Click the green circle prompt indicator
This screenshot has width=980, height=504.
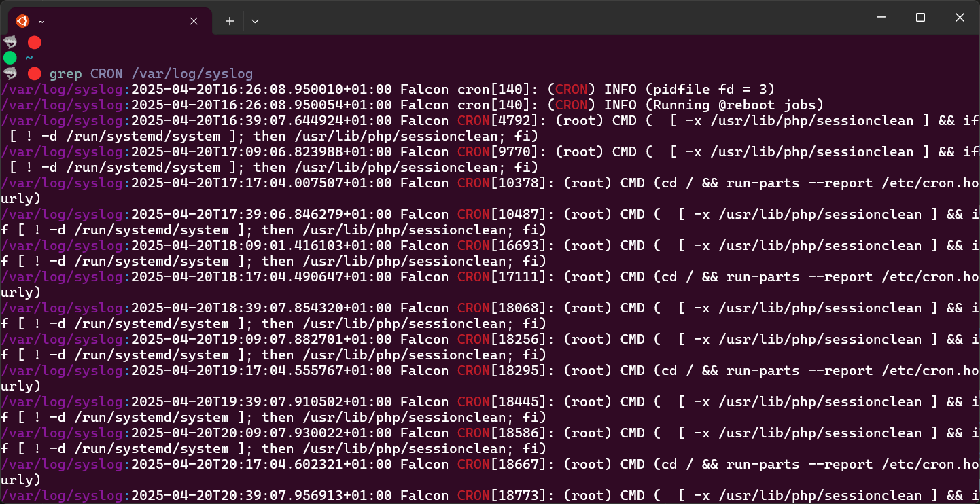(10, 58)
